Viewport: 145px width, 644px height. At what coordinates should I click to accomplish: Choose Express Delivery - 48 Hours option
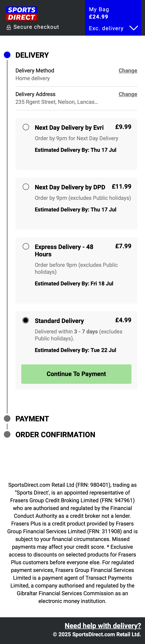point(26,246)
